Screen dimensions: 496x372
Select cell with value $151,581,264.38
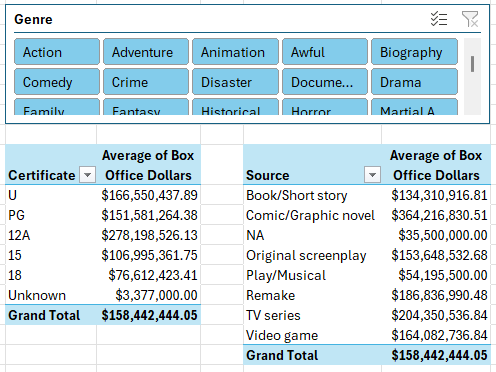(149, 215)
